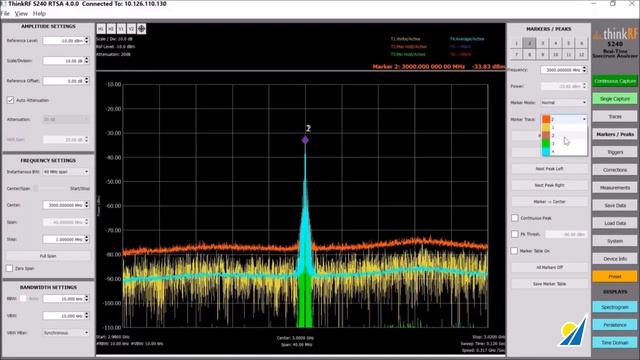Select marker number 8 button
The height and width of the screenshot is (360, 640).
[529, 54]
